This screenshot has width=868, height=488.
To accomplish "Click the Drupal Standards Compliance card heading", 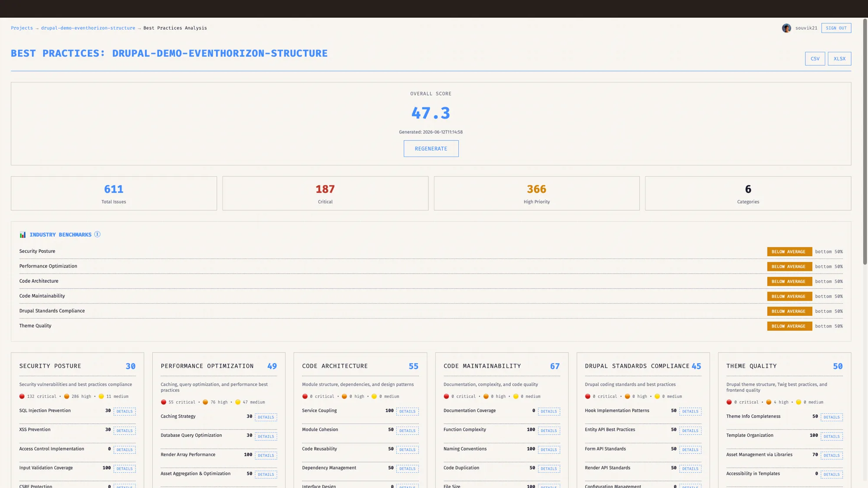I will coord(637,366).
